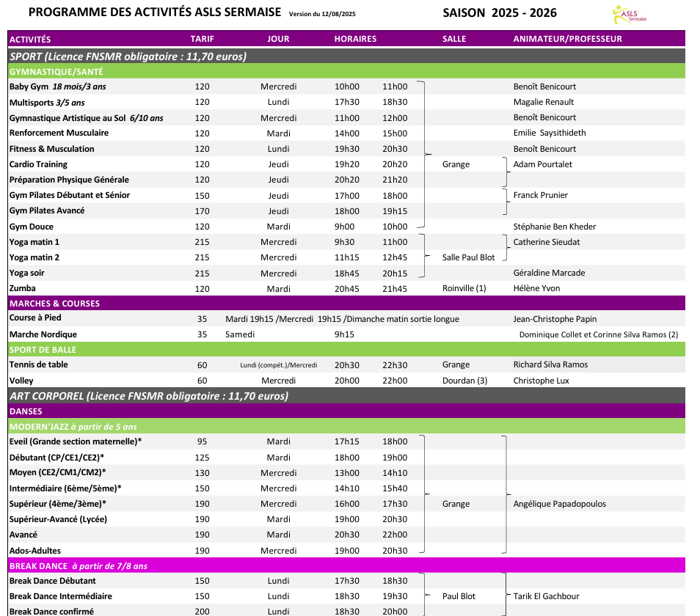Select the 'Break Dance confirmé' activity
Screen dimensions: 700x616
tap(51, 612)
